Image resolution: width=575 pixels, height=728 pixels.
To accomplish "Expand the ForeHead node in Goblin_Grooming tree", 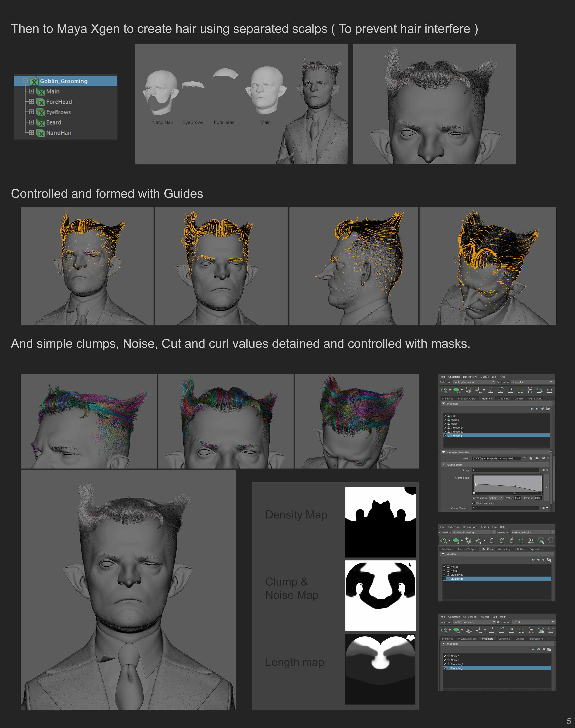I will 31,101.
